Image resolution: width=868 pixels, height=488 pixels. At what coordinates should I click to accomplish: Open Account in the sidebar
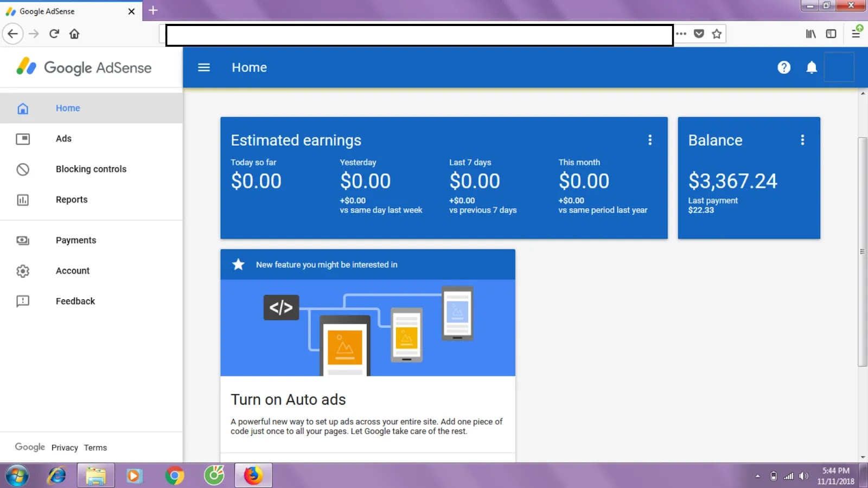click(91, 271)
